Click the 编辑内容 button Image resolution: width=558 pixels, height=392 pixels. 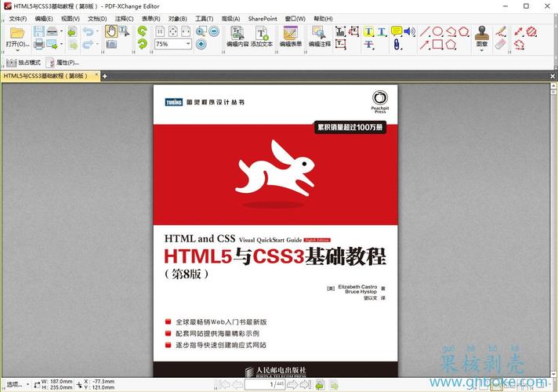click(x=237, y=37)
